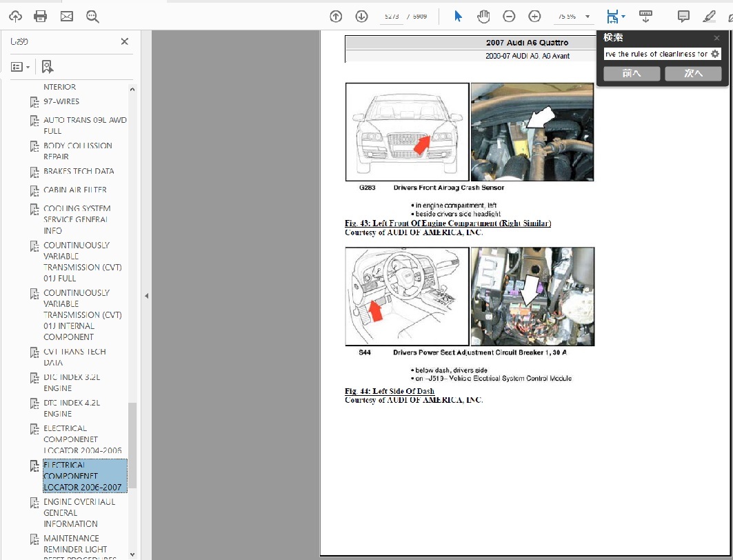This screenshot has width=733, height=560.
Task: Open the search magnifier tool
Action: click(92, 17)
